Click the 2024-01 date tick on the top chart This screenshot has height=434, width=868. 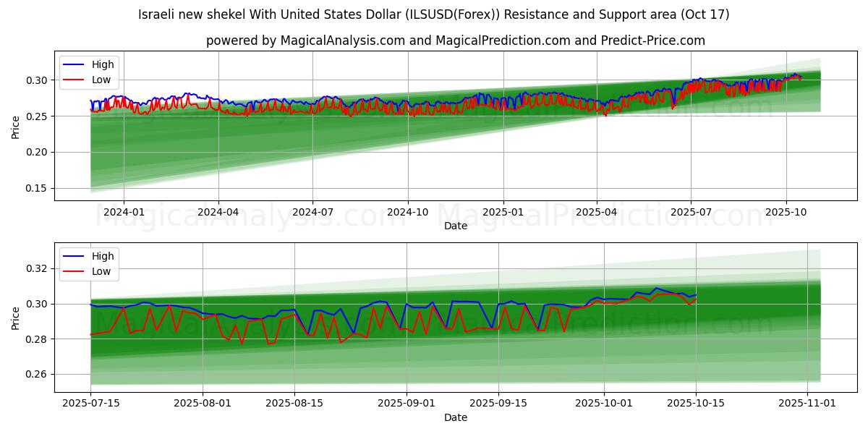[x=124, y=212]
